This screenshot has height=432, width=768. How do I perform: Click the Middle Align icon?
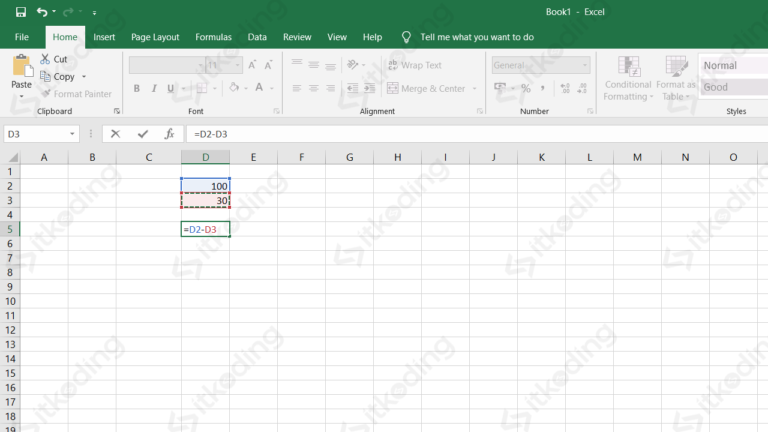tap(313, 65)
